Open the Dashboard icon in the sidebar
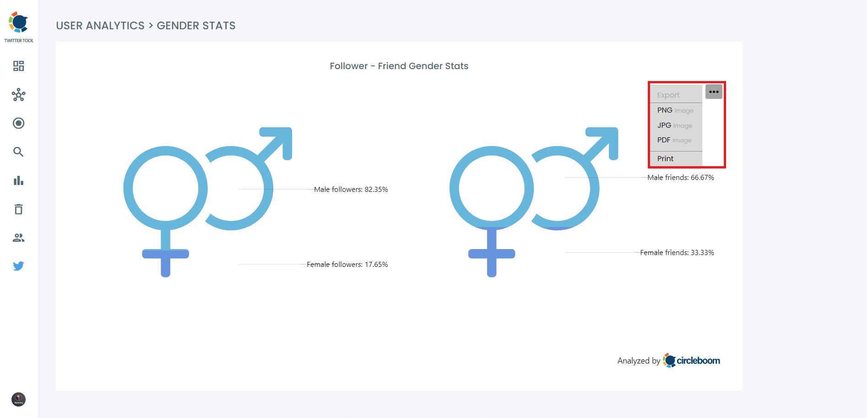 (18, 66)
